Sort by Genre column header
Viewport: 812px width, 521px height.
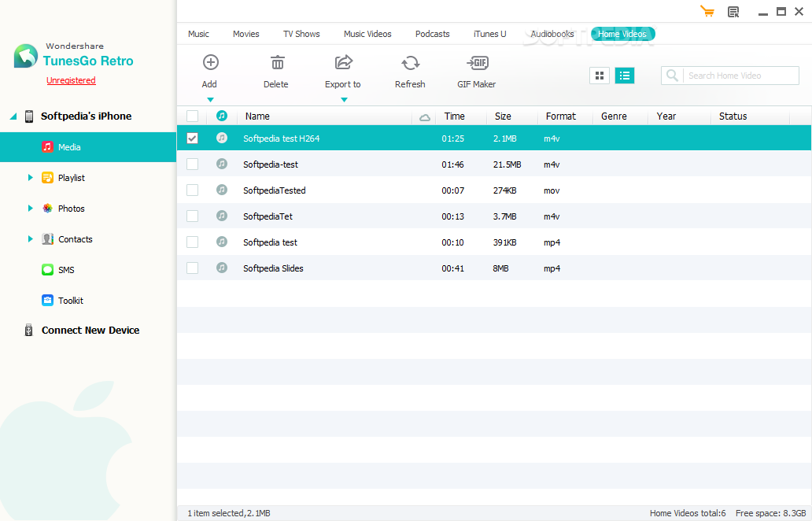[614, 116]
